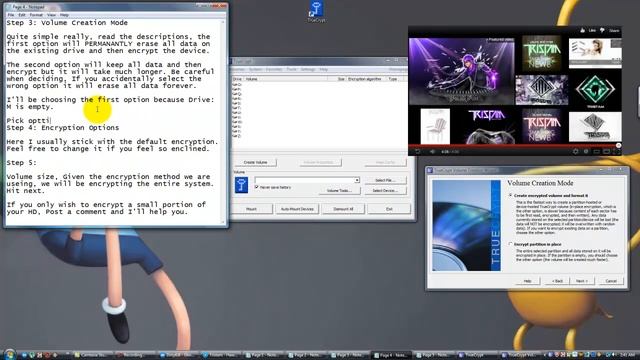Click the Encryption algorithm column header
Viewport: 640px width, 360px height.
(365, 79)
